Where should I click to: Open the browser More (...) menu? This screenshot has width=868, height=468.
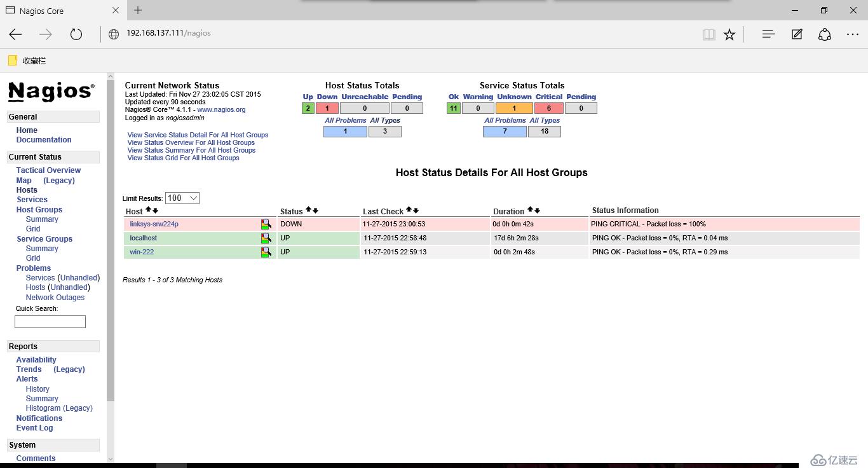click(x=853, y=34)
